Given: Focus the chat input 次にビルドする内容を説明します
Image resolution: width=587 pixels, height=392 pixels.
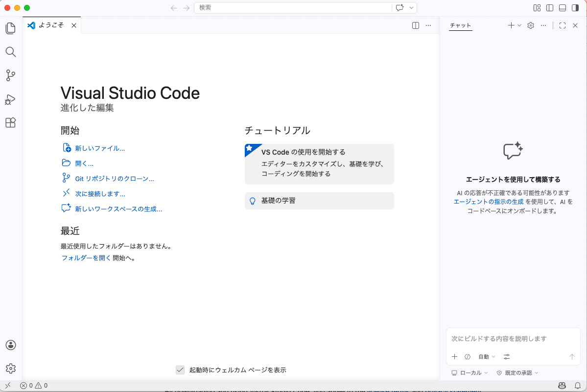Looking at the screenshot, I should point(513,339).
